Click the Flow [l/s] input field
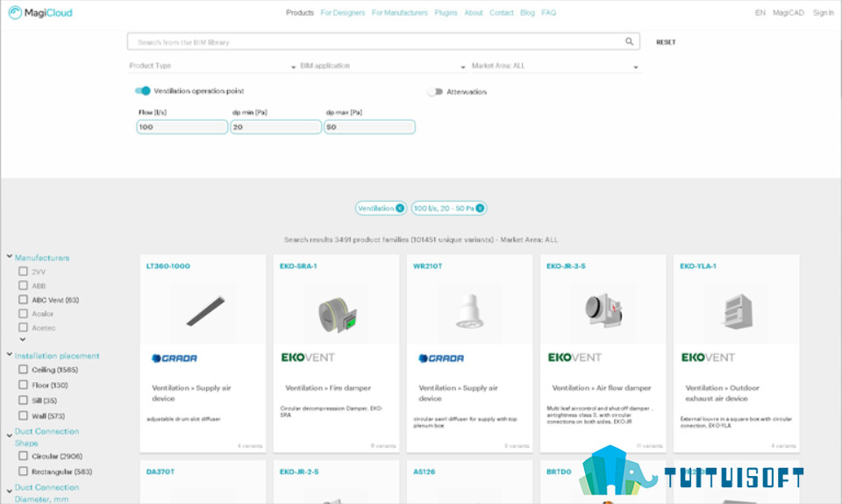Screen dimensions: 842x504 (x=182, y=127)
